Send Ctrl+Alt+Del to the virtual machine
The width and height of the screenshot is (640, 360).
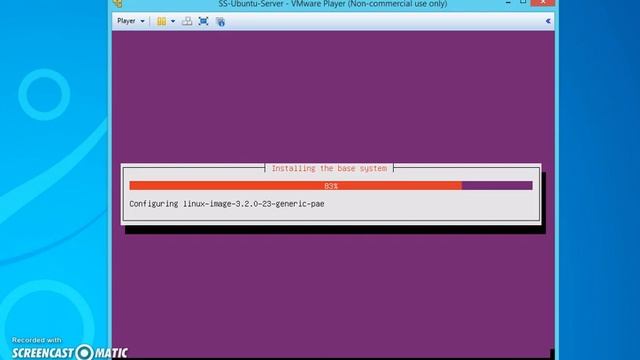click(187, 21)
